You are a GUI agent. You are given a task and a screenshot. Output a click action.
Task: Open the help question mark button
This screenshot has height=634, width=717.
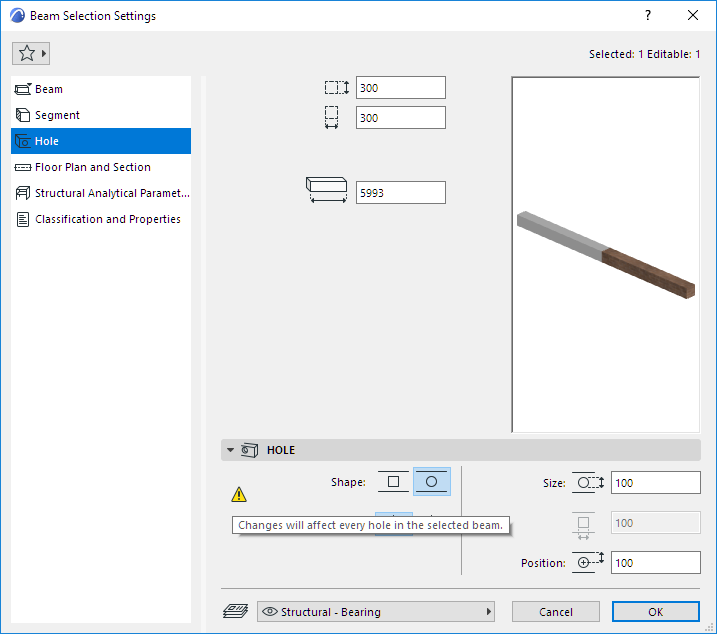point(648,16)
